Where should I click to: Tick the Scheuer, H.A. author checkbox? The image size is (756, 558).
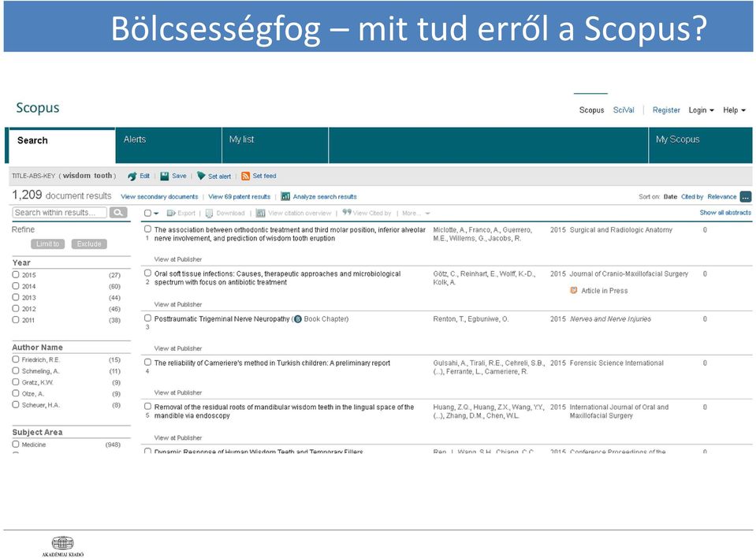pos(16,405)
